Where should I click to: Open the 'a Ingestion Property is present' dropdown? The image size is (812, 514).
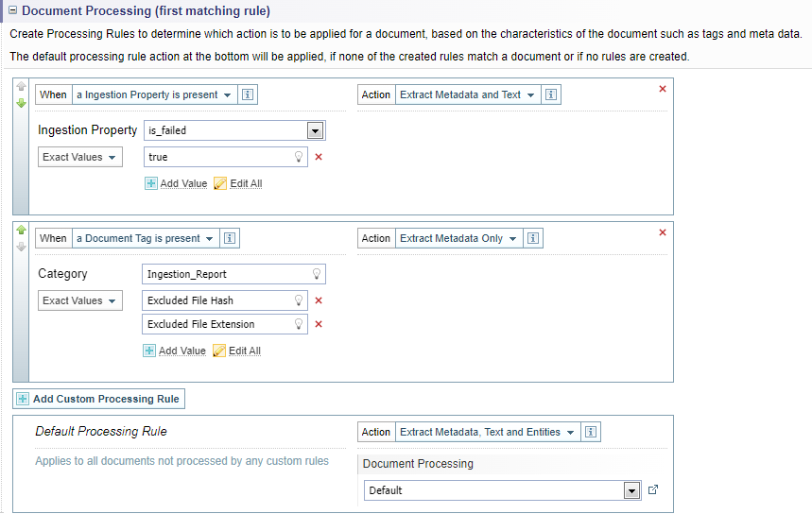tap(154, 94)
